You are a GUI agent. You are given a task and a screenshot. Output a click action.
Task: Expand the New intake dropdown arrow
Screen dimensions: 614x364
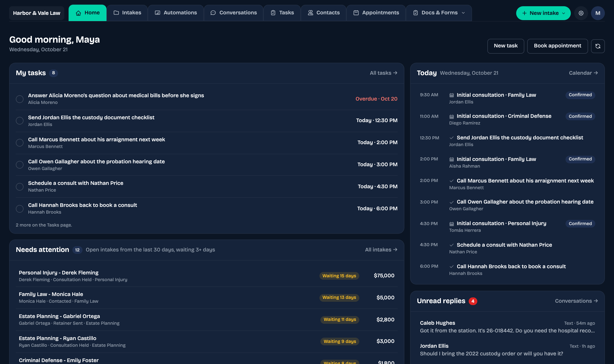pos(564,13)
